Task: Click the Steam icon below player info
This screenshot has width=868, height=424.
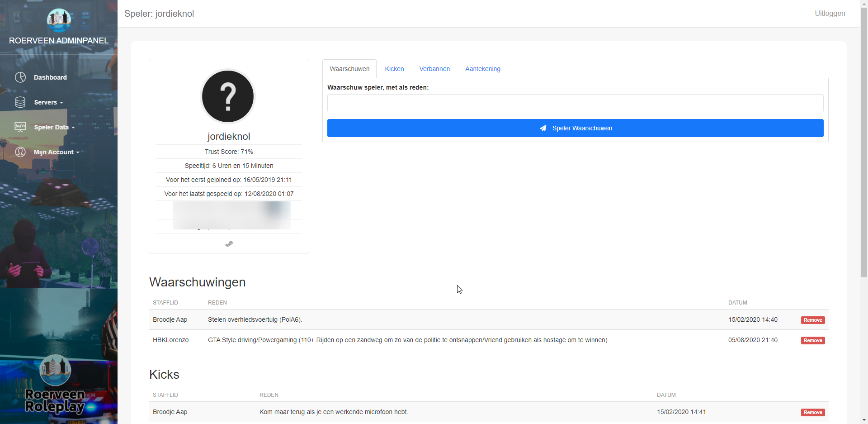Action: pos(229,244)
